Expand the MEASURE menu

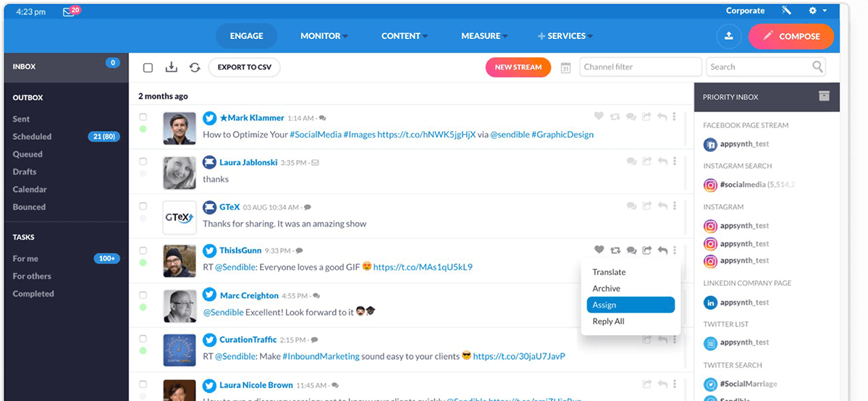click(x=484, y=36)
